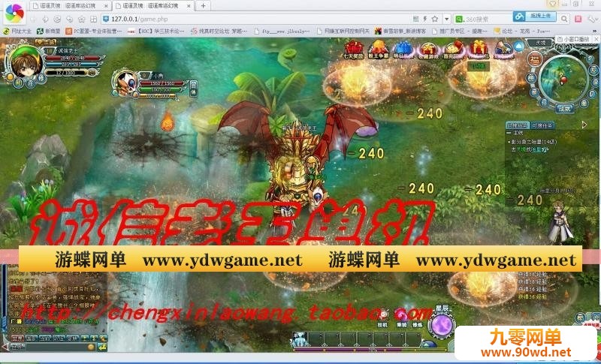Click the blue cloud upload button
Viewport: 601px width, 364px height.
[534, 16]
